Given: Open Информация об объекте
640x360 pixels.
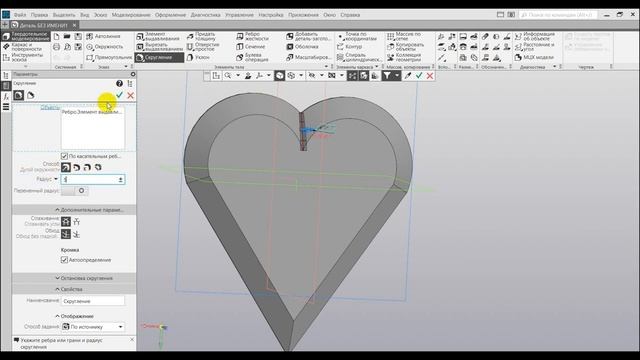Looking at the screenshot, I should 535,36.
